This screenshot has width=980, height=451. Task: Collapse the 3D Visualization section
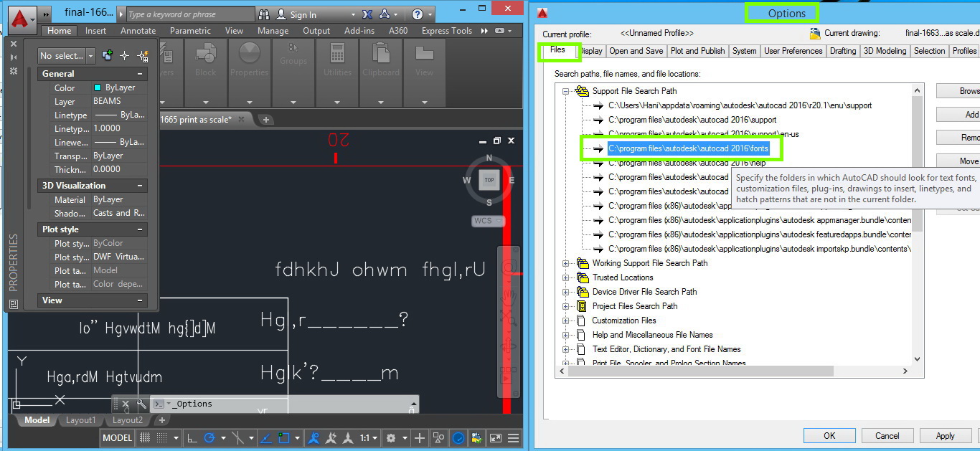[140, 186]
